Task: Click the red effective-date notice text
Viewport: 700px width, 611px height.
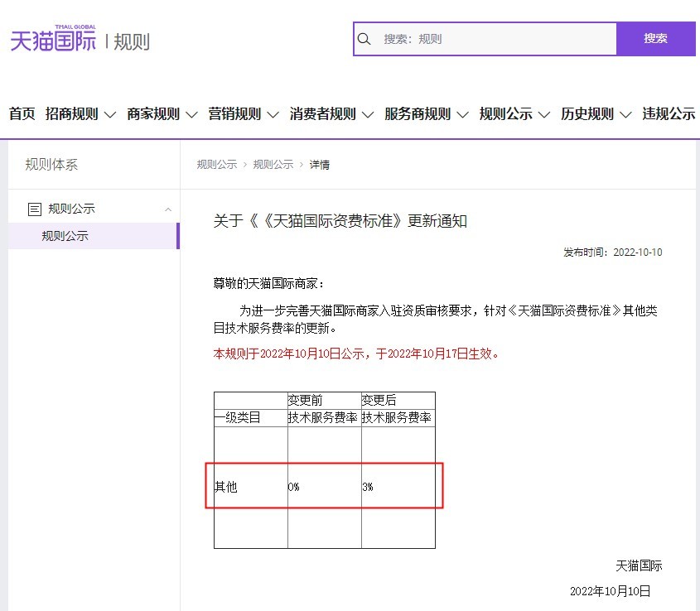Action: 356,354
